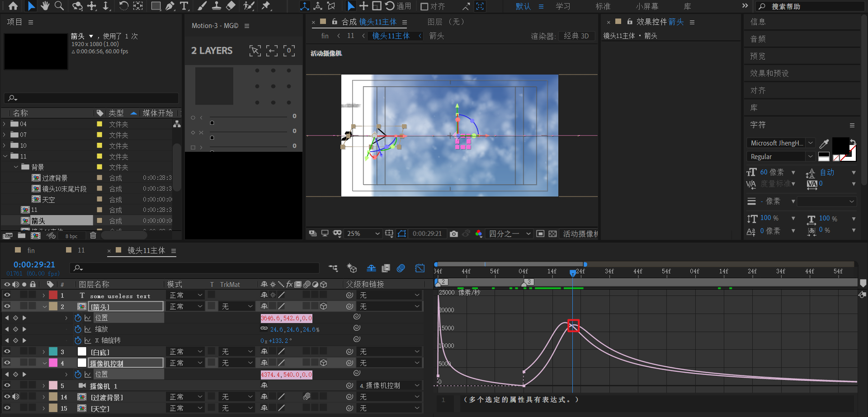This screenshot has width=868, height=417.
Task: Open the 预览 panel
Action: 758,56
